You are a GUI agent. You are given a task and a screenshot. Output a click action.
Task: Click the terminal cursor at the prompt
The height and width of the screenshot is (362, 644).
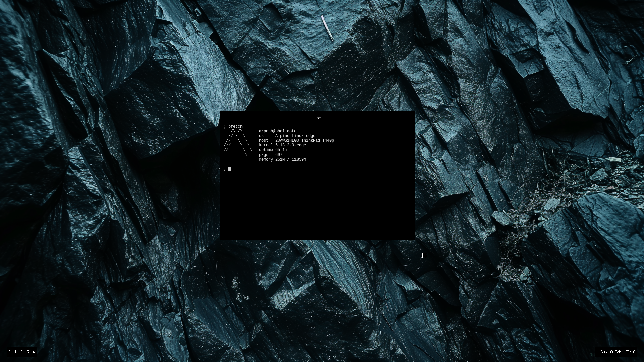(230, 169)
